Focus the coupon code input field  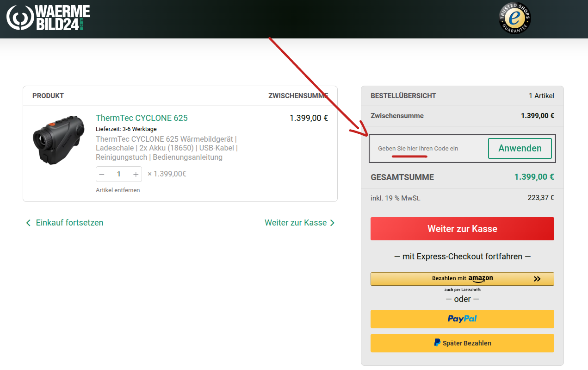pos(430,148)
